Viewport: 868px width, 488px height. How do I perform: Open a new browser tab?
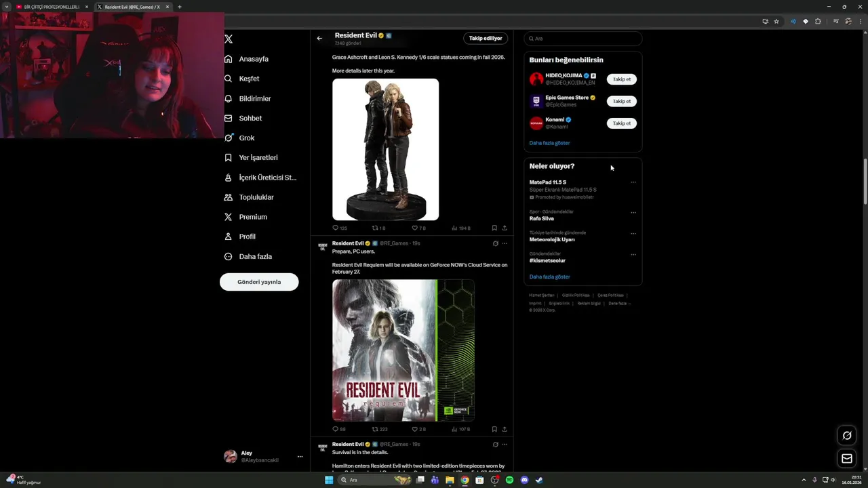coord(179,7)
